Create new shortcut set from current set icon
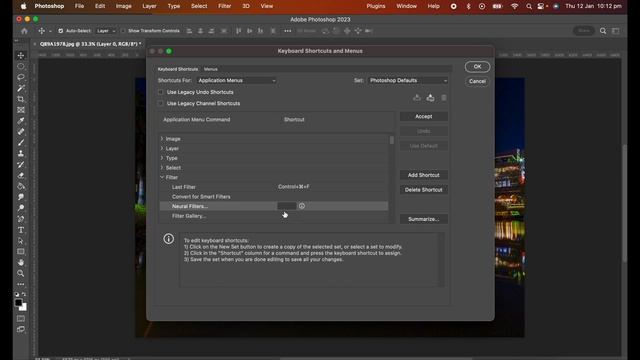 pos(430,98)
